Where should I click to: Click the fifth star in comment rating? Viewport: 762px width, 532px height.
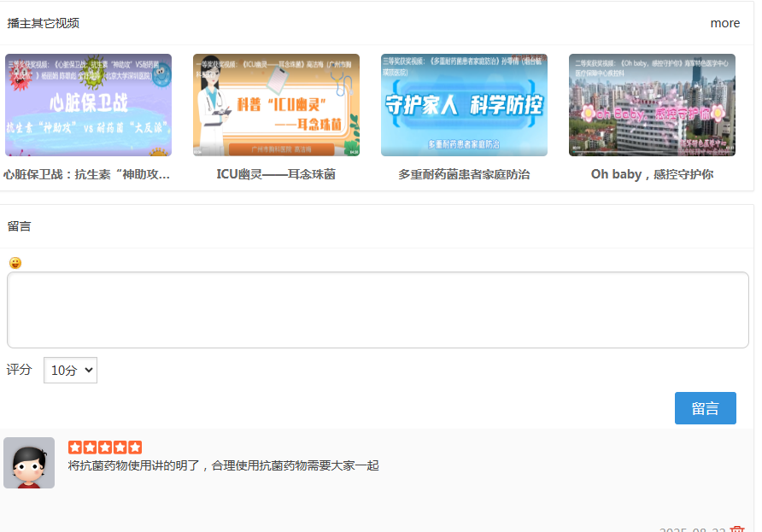pos(135,447)
